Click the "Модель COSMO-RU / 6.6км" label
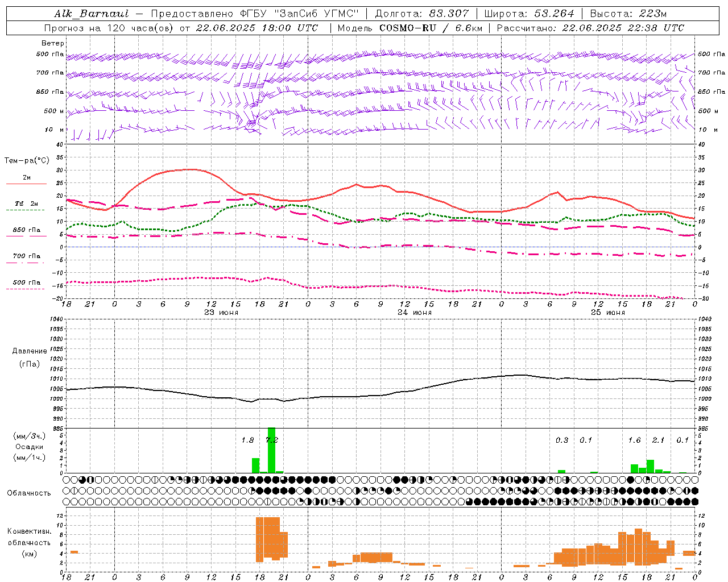This screenshot has height=582, width=728. 409,28
